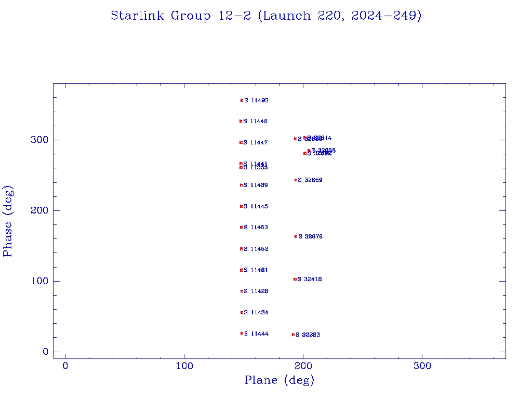Click the 100 tick label on Plane axis
The height and width of the screenshot is (399, 532).
tap(184, 366)
